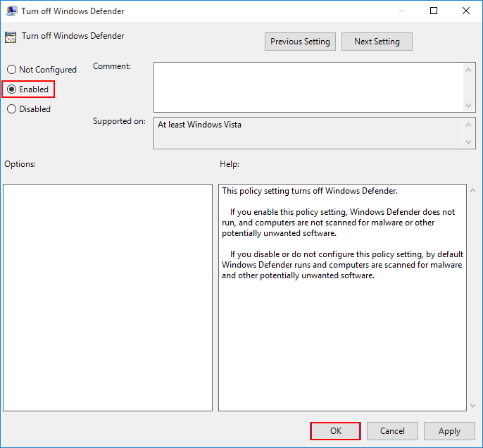
Task: Confirm with the OK button
Action: [x=335, y=431]
